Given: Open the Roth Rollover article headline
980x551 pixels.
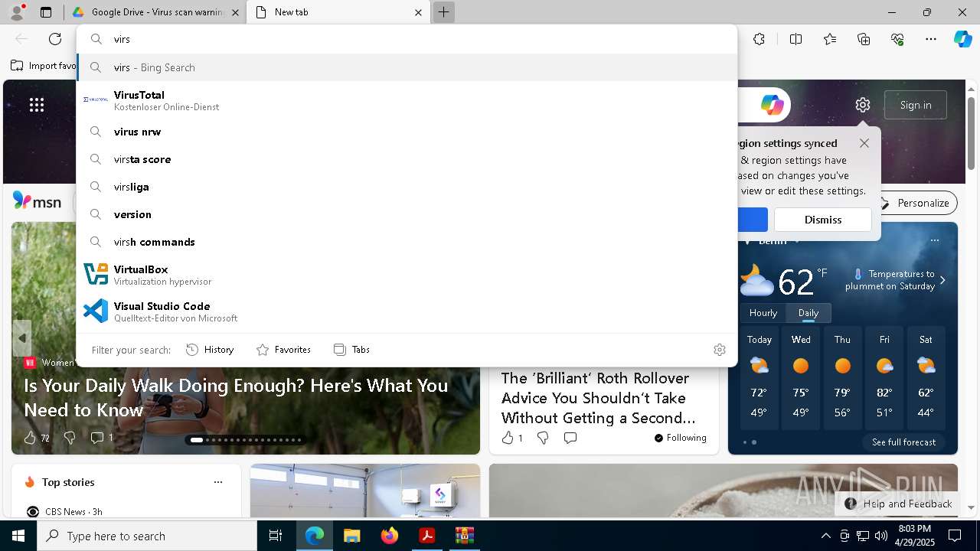Looking at the screenshot, I should [599, 398].
